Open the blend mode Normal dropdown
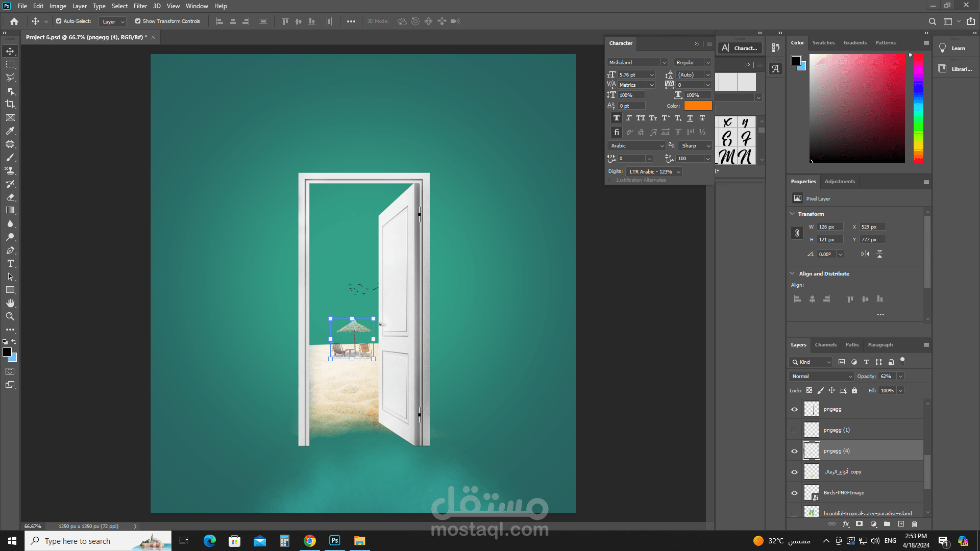The image size is (980, 551). tap(821, 377)
